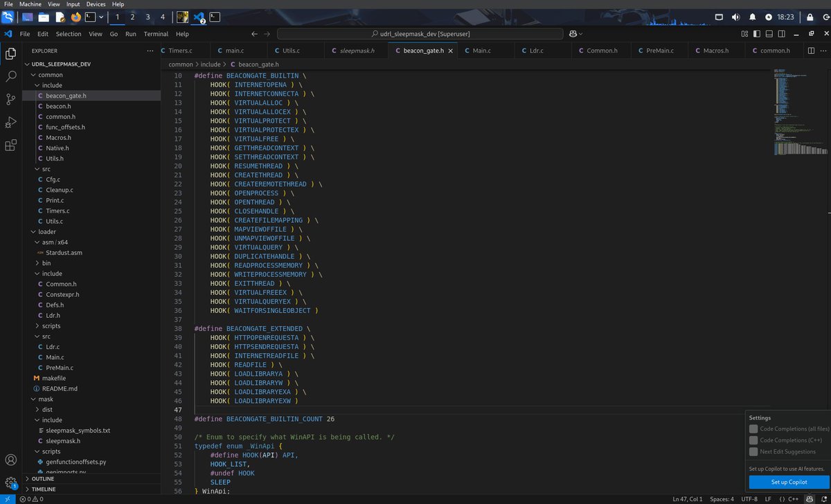831x504 pixels.
Task: Close the beacon_gate.h tab
Action: [451, 51]
